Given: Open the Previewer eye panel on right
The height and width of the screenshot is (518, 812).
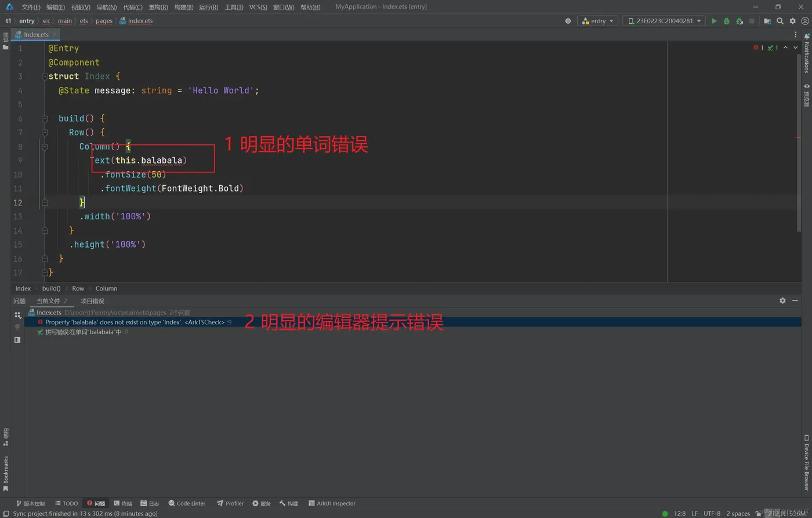Looking at the screenshot, I should click(x=806, y=95).
